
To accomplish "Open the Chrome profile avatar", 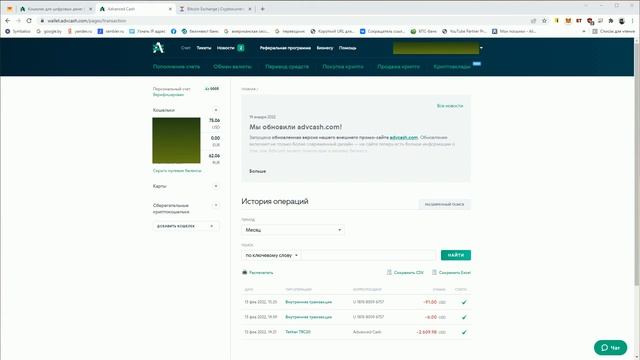I will pos(622,20).
